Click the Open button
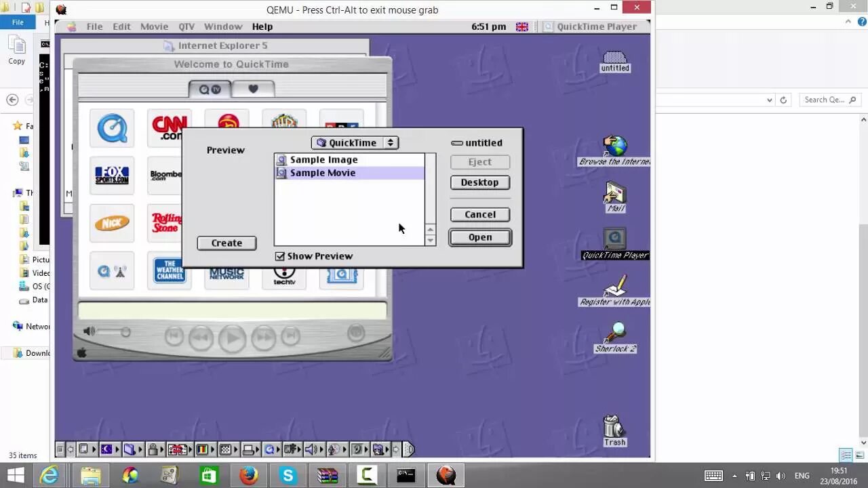The width and height of the screenshot is (868, 488). 479,237
